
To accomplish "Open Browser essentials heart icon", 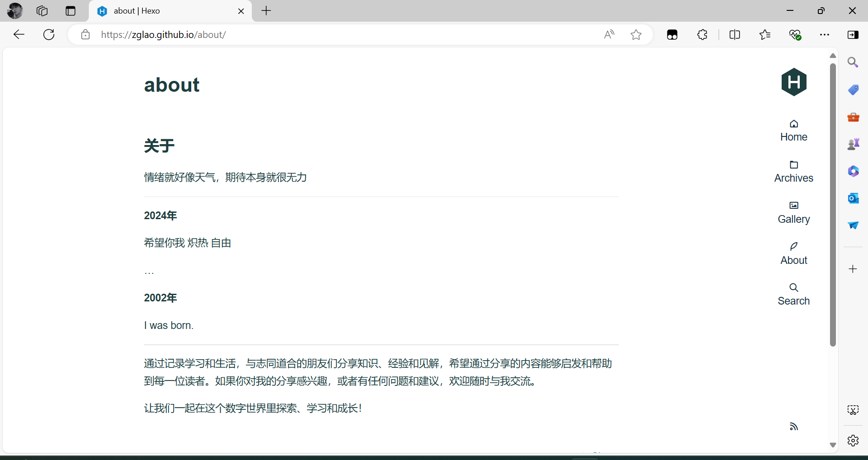I will [795, 34].
